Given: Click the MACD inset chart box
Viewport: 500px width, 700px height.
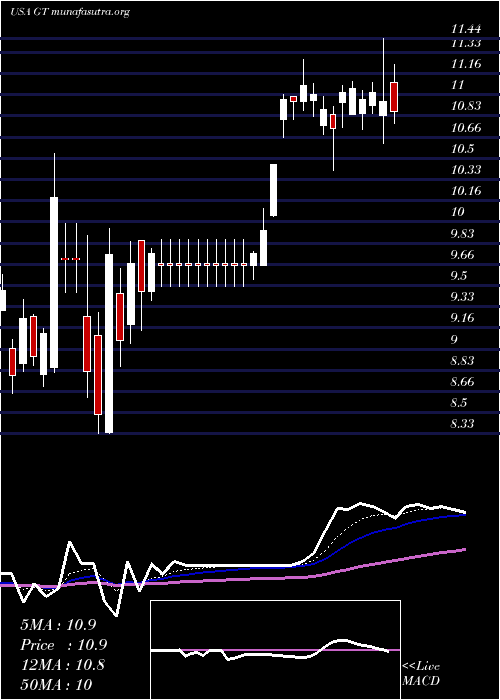Looking at the screenshot, I should (x=275, y=650).
